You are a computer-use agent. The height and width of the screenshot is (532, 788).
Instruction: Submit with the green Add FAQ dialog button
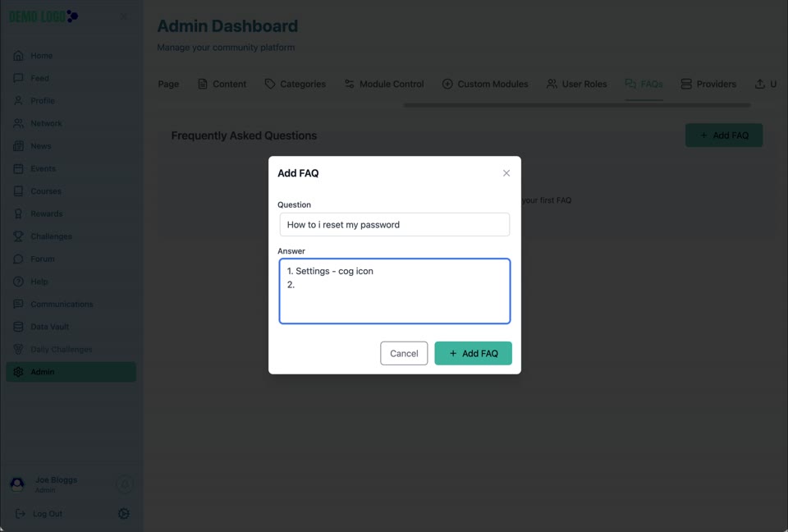tap(473, 353)
